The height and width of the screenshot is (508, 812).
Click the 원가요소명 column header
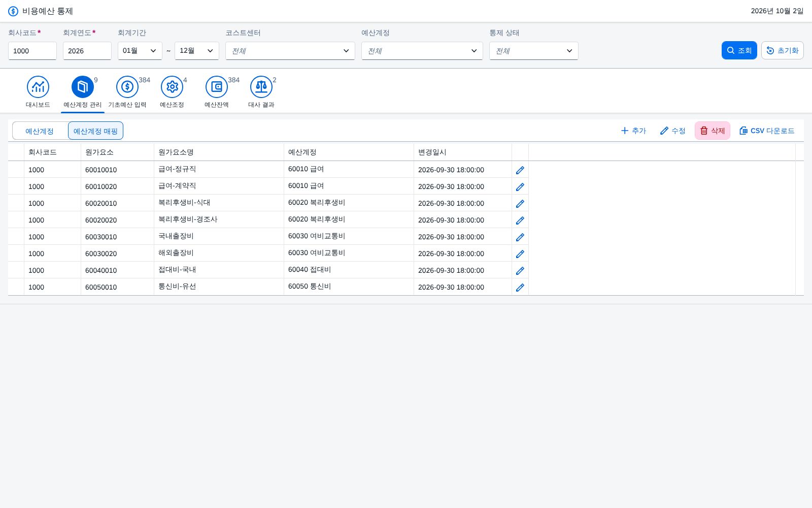219,152
